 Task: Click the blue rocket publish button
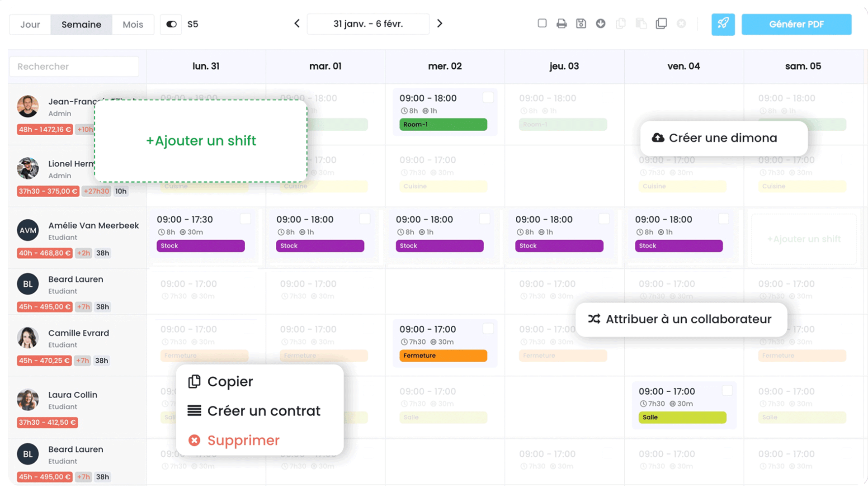point(723,24)
